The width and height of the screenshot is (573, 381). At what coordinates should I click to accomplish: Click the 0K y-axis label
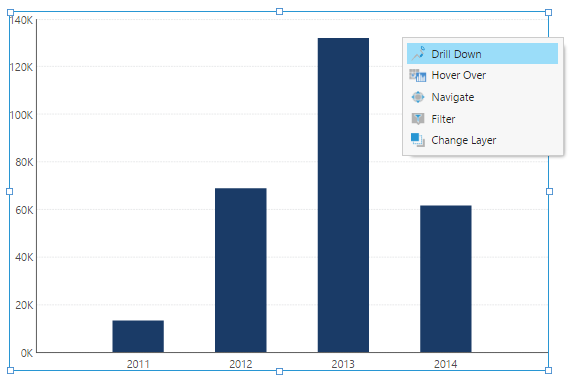point(27,353)
